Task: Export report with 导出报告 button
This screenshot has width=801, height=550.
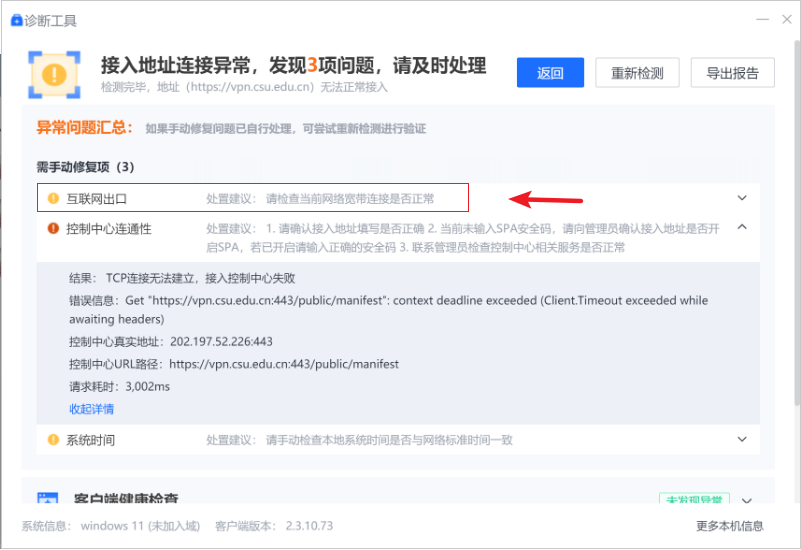Action: click(x=732, y=73)
